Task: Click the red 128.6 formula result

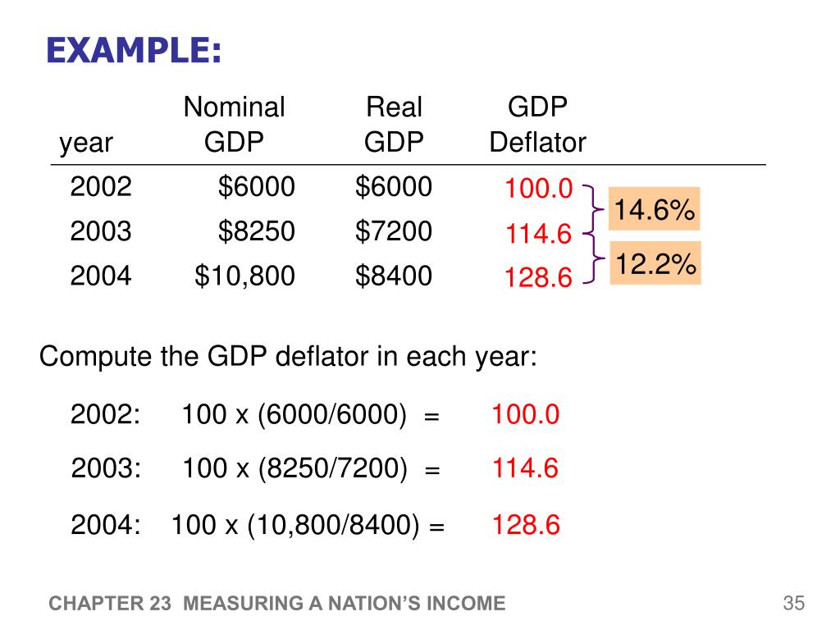Action: 526,525
